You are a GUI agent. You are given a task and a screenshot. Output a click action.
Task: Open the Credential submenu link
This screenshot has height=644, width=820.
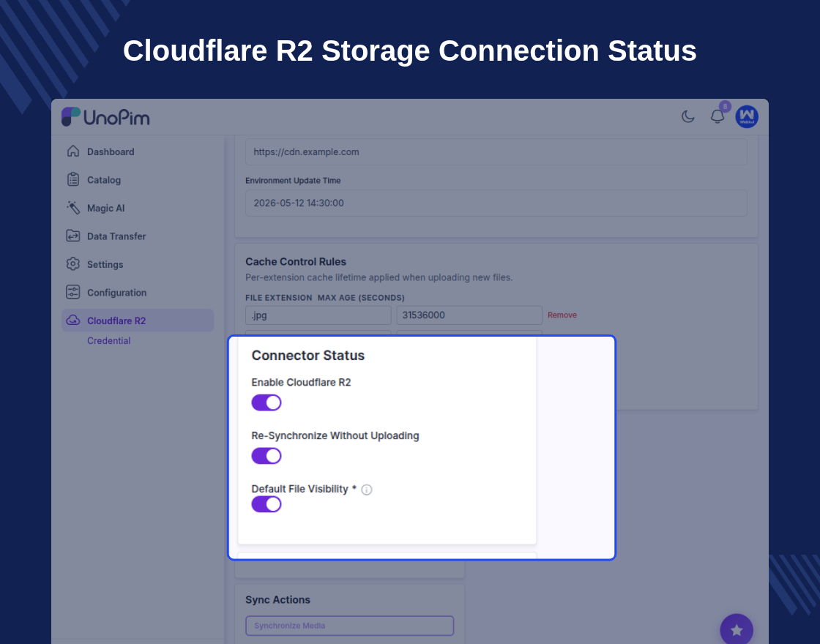(x=109, y=341)
